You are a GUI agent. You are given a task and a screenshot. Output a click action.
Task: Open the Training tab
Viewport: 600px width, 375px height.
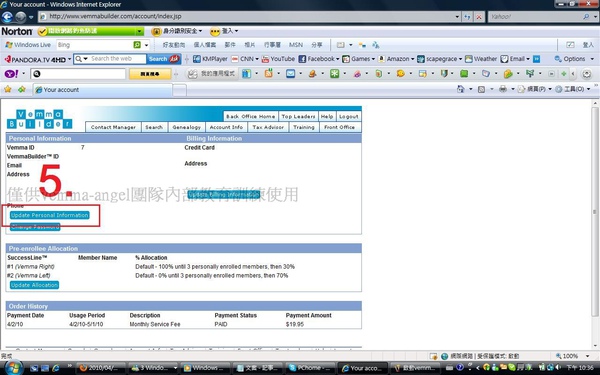tap(304, 127)
